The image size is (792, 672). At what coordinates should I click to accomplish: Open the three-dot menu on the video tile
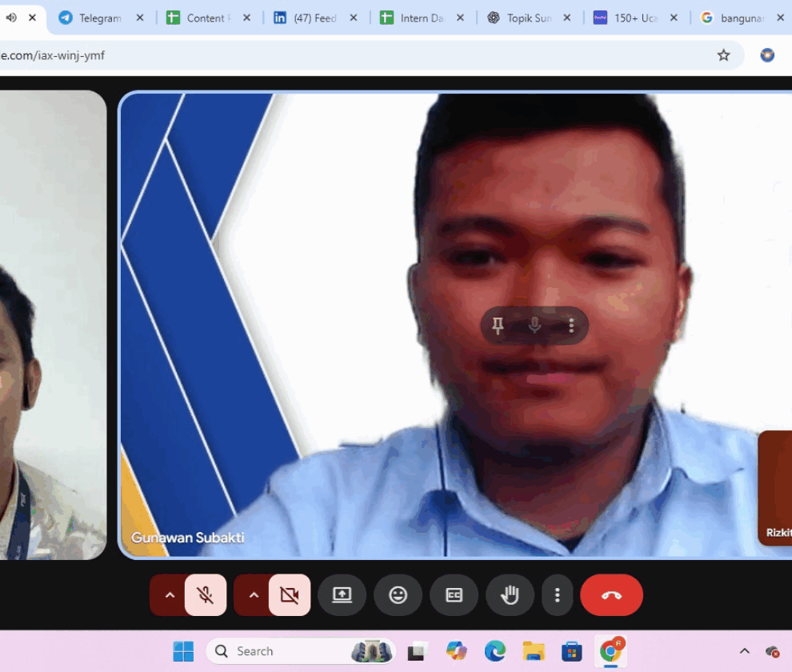[x=571, y=326]
